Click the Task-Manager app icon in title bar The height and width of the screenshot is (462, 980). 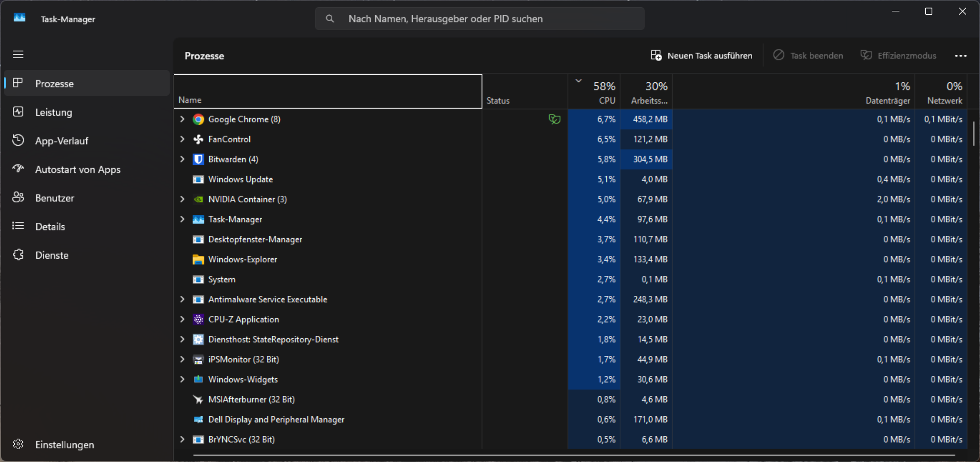click(x=20, y=18)
